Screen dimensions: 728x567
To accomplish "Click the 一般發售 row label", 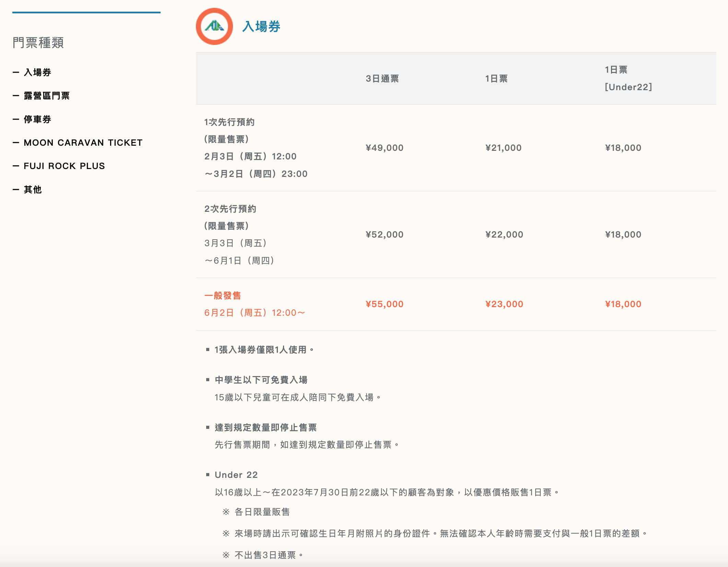I will pos(223,295).
